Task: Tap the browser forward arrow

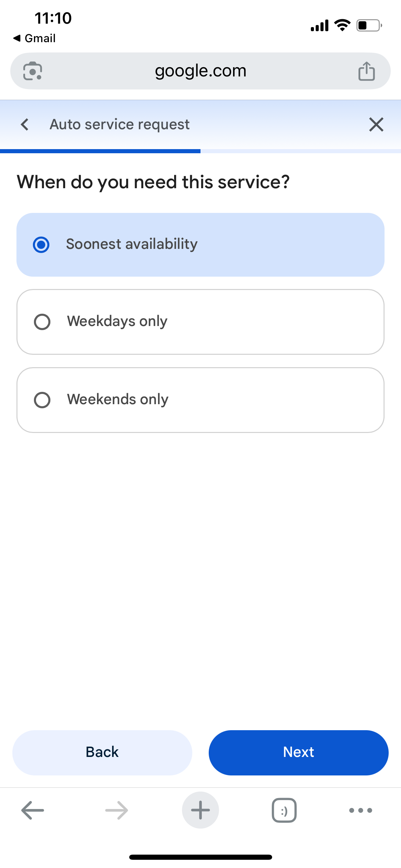Action: tap(117, 810)
